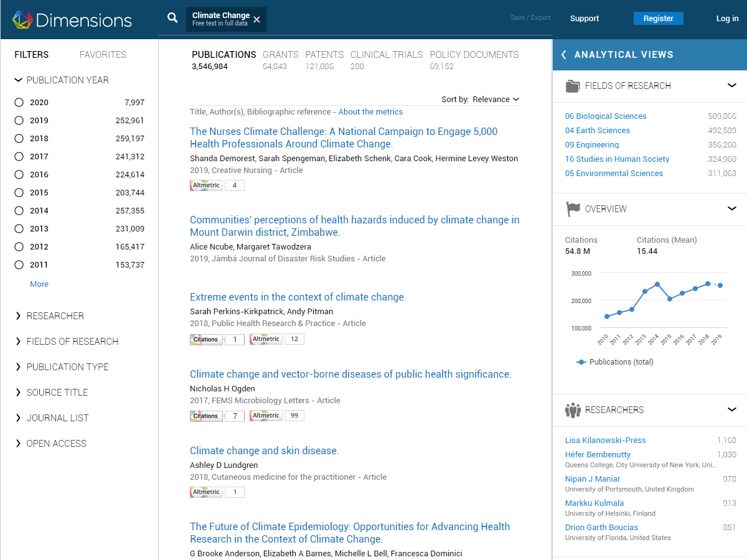This screenshot has width=747, height=560.
Task: Expand the Open Access filter
Action: pyautogui.click(x=56, y=444)
